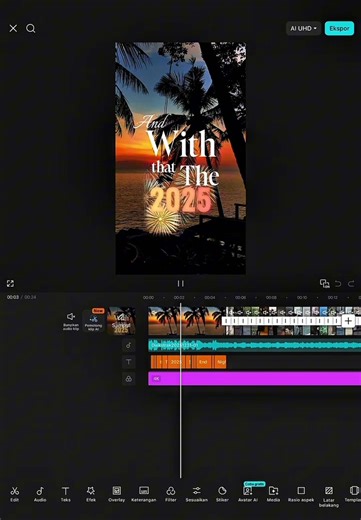The image size is (361, 520).
Task: Open the Teks text tool
Action: [65, 494]
